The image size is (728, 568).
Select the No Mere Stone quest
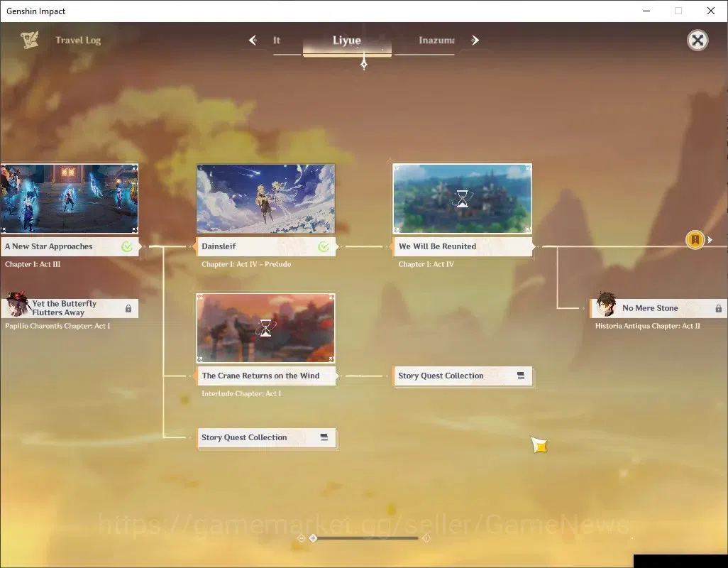659,308
